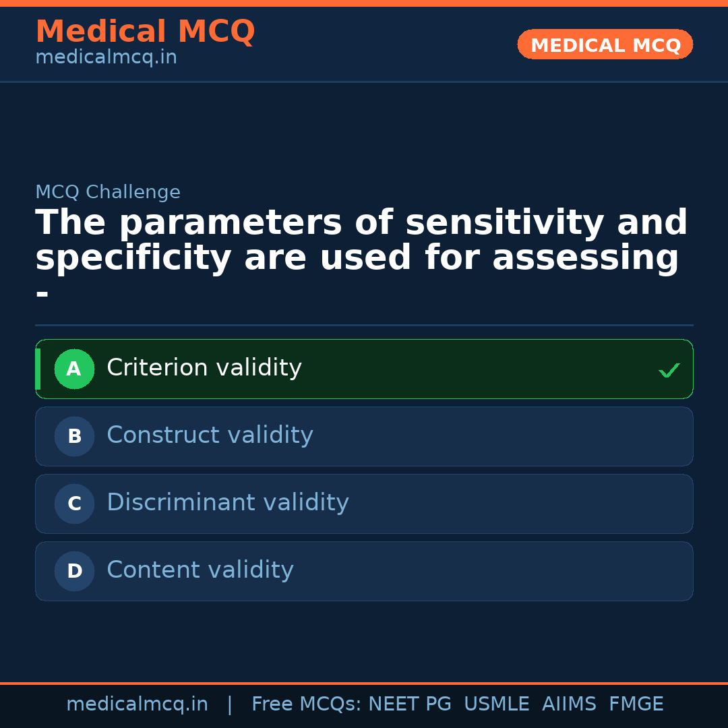Click the green checkmark on option A

coord(669,370)
